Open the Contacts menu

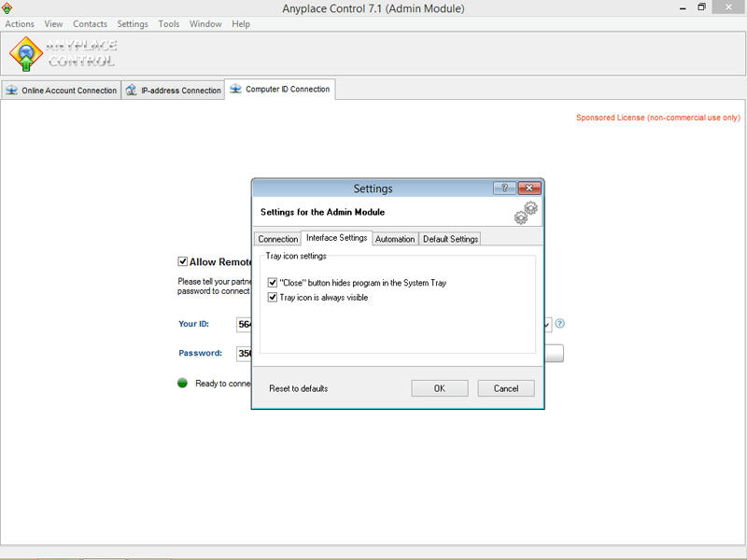[90, 24]
